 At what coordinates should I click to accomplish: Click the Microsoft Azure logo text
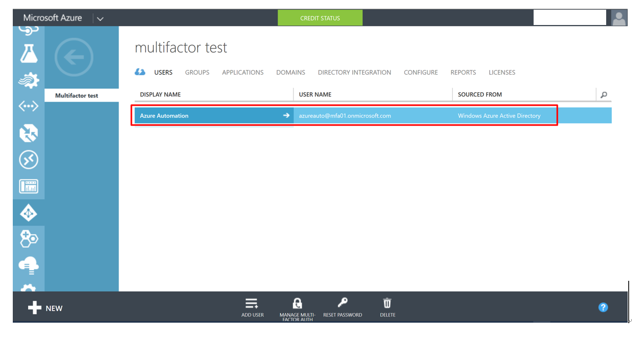point(53,18)
